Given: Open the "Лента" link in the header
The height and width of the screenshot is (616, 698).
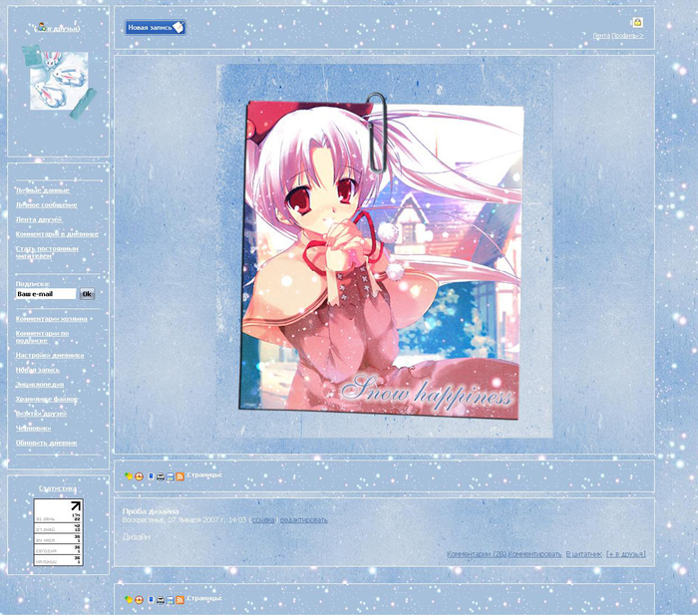Looking at the screenshot, I should tap(601, 36).
